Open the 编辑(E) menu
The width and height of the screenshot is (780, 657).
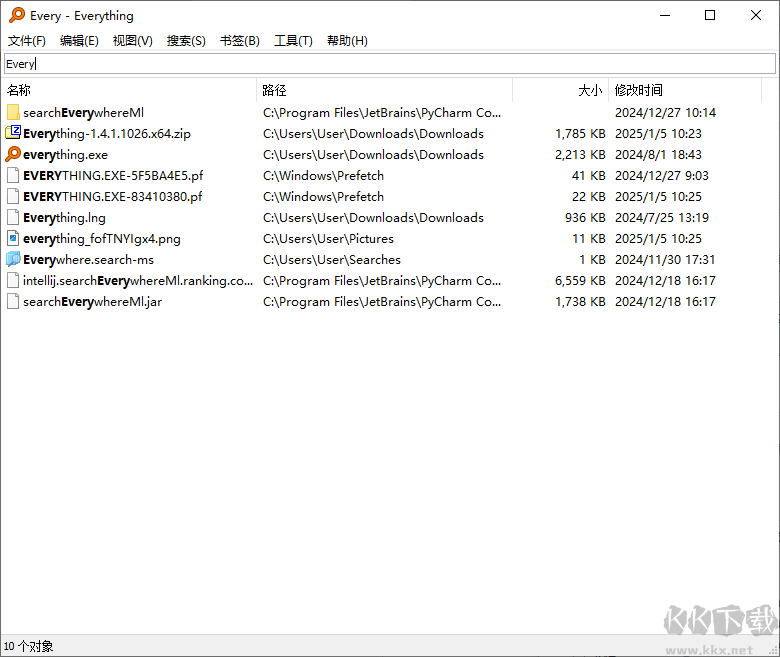pos(79,41)
